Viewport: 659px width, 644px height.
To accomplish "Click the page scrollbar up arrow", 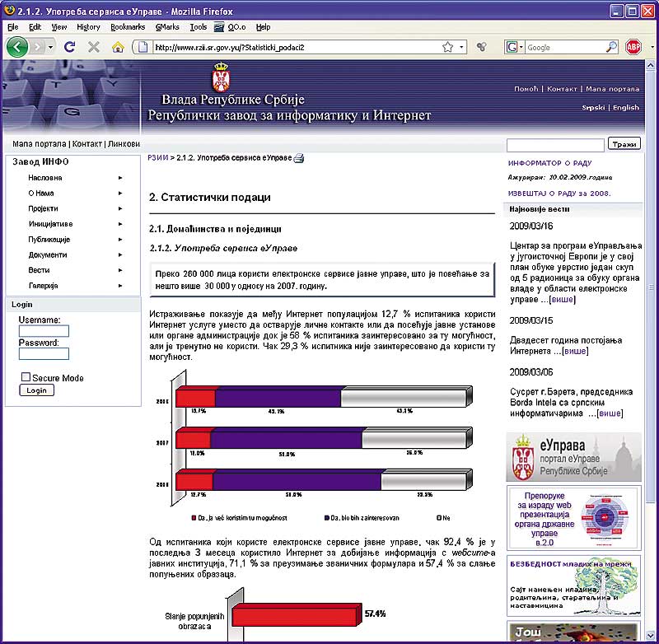I will [650, 66].
